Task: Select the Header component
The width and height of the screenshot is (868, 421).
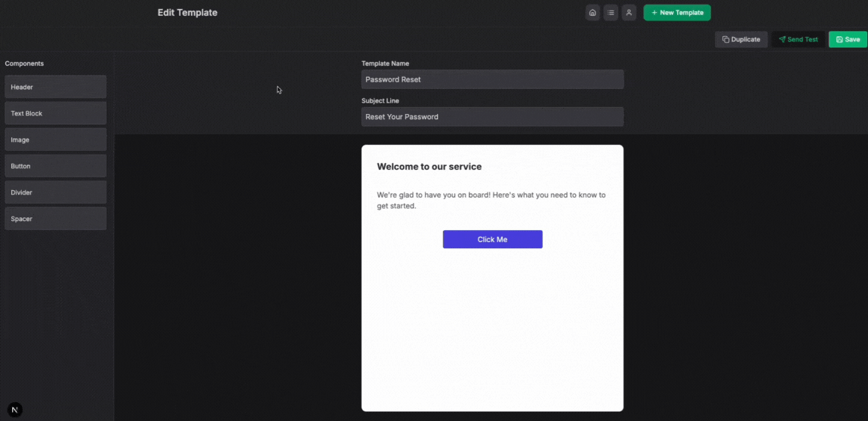Action: coord(55,87)
